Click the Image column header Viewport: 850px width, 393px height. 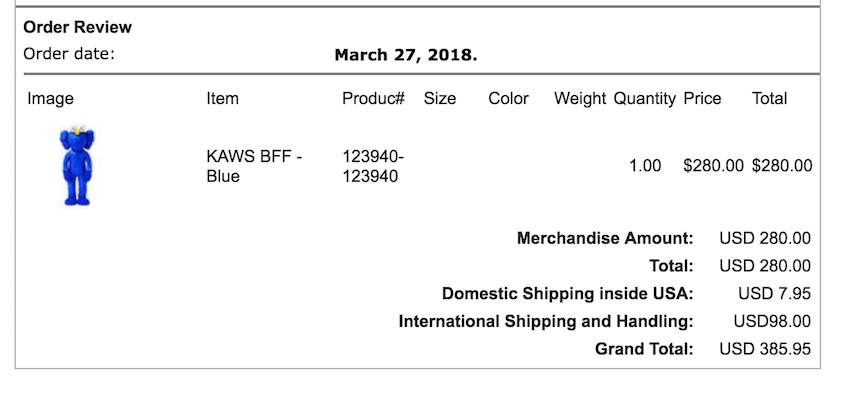tap(50, 99)
